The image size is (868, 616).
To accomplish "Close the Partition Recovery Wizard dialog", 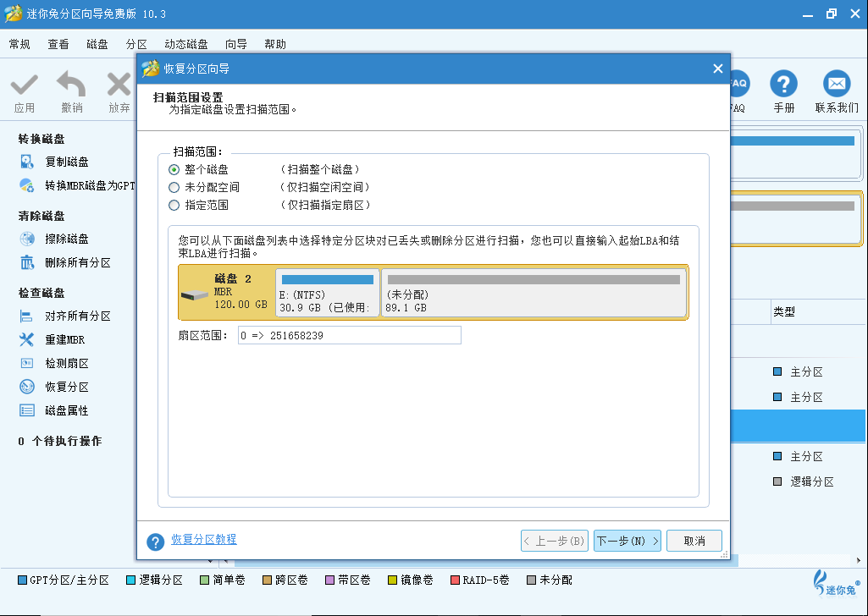I will [x=718, y=69].
